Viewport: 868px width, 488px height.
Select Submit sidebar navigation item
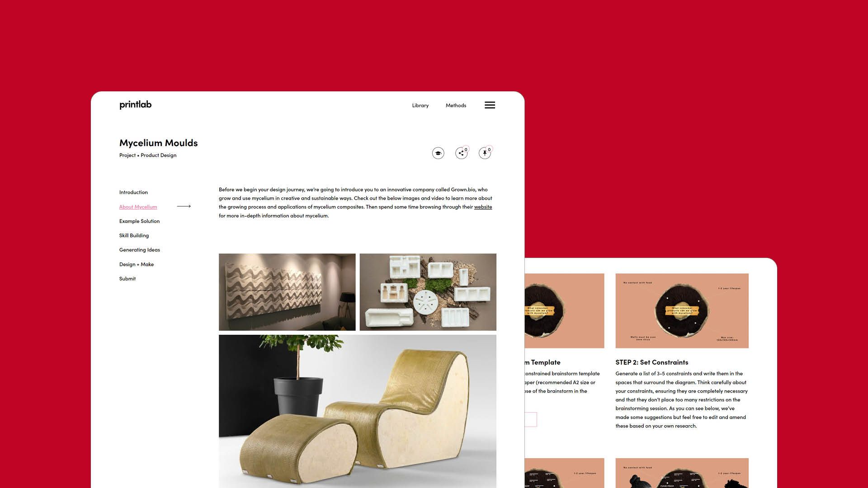127,279
